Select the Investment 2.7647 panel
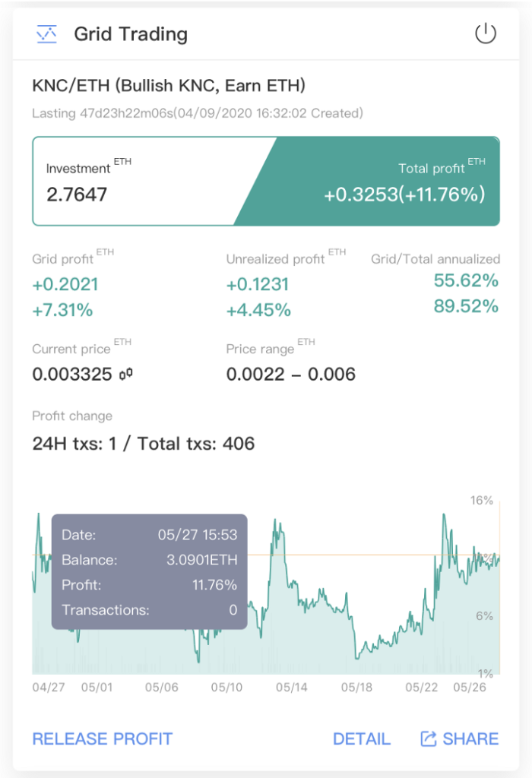The image size is (532, 778). point(134,181)
